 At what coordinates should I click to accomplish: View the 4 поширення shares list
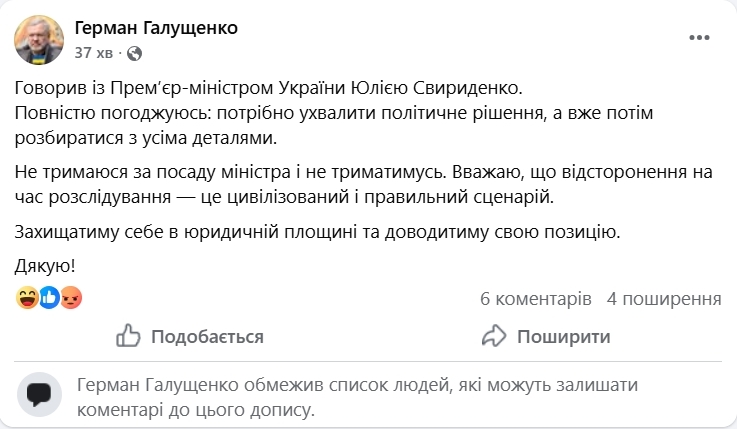click(664, 298)
